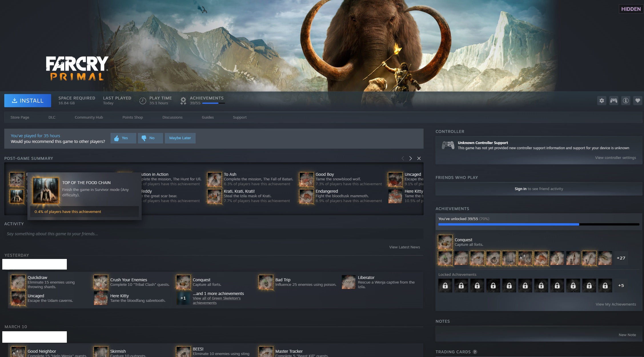
Task: Click the Bad Trip achievement icon
Action: 266,282
